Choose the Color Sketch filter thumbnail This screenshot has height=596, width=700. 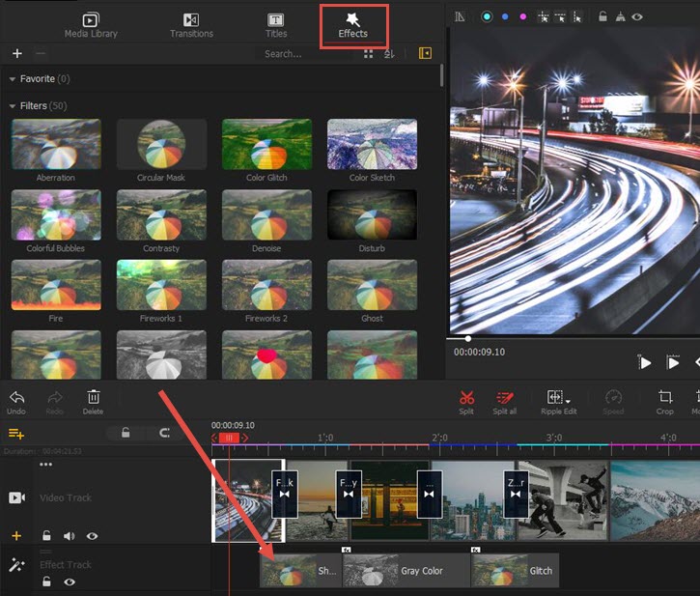click(372, 145)
